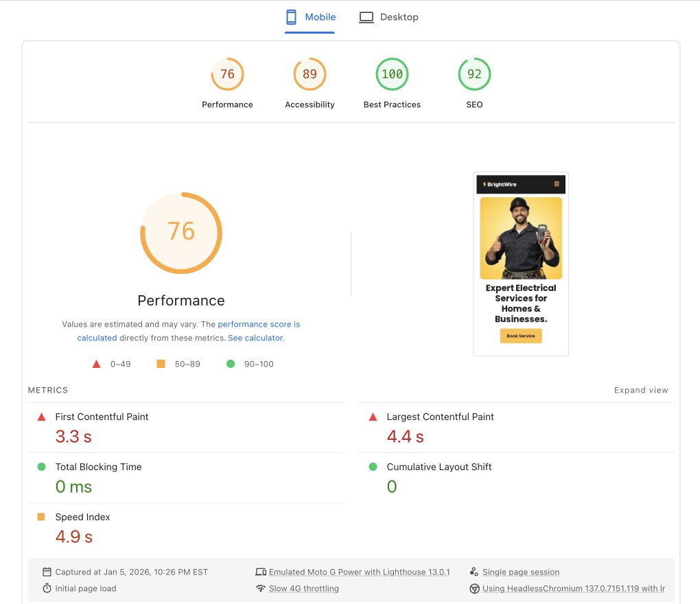Open the Best Practices score gauge
This screenshot has height=604, width=700.
[x=392, y=74]
